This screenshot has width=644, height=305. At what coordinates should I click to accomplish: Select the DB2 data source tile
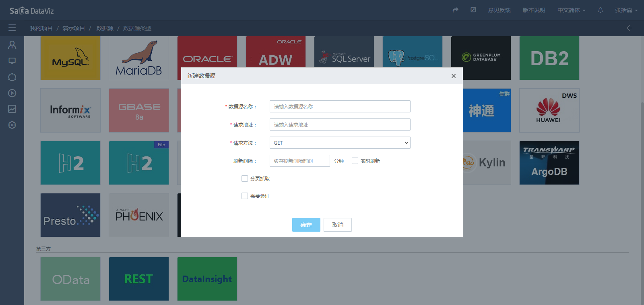[549, 58]
